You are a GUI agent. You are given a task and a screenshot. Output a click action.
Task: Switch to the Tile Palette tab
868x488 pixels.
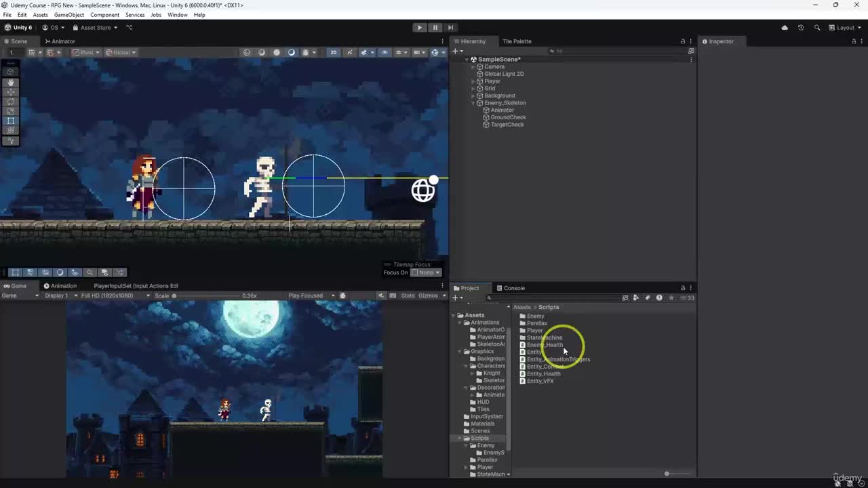click(x=517, y=41)
